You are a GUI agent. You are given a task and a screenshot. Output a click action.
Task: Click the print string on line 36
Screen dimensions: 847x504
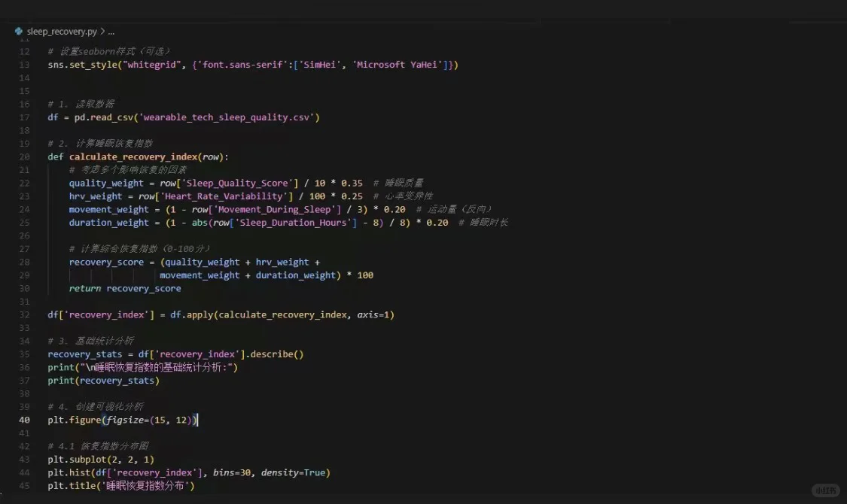(156, 368)
